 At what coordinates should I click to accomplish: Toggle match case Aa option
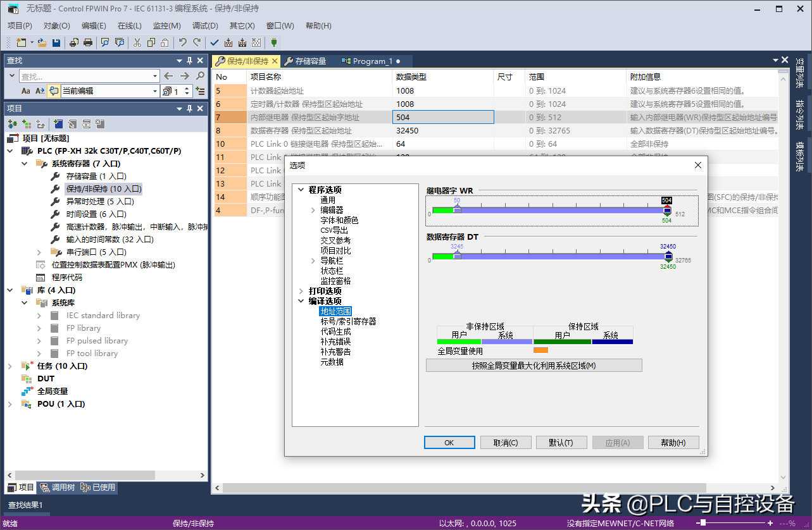26,91
